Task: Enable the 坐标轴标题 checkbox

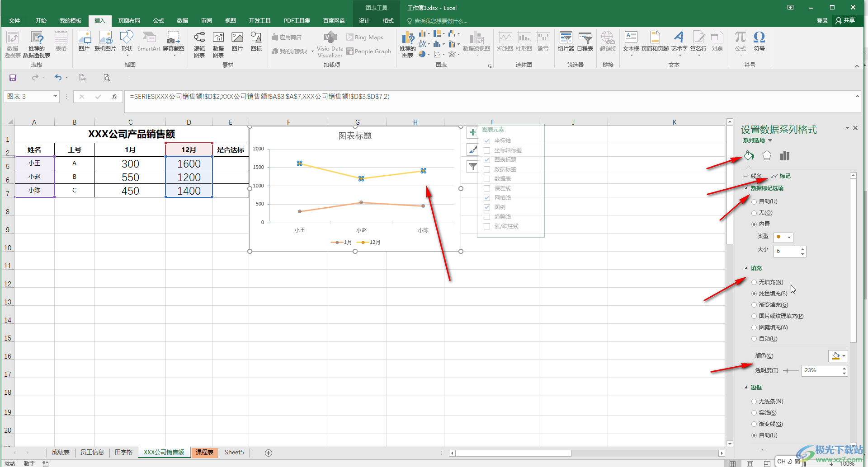Action: [487, 150]
